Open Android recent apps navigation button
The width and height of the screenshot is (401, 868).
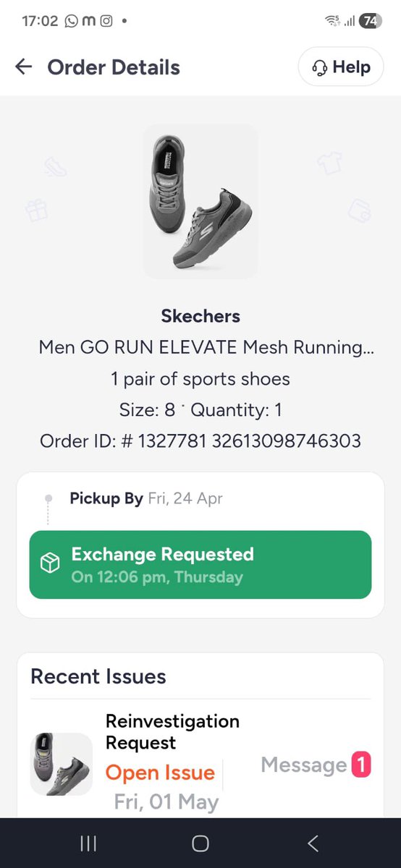pyautogui.click(x=88, y=843)
